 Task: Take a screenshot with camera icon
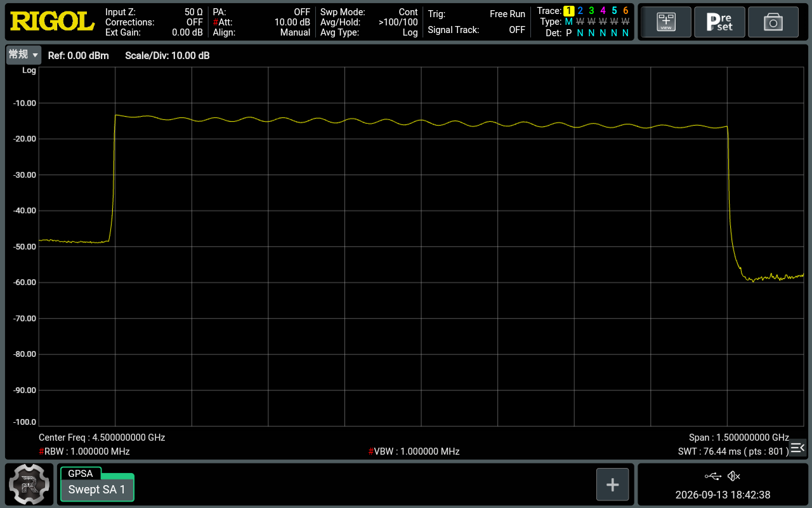[x=773, y=22]
